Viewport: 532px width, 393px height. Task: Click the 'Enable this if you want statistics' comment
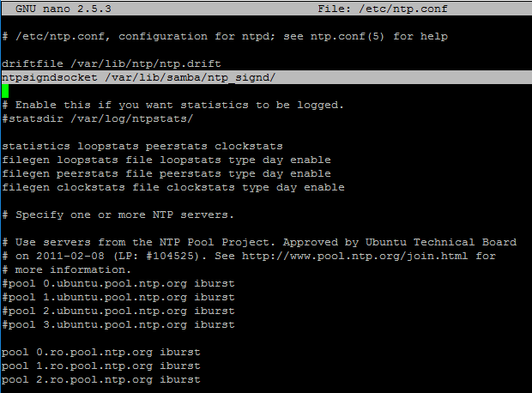click(x=172, y=105)
